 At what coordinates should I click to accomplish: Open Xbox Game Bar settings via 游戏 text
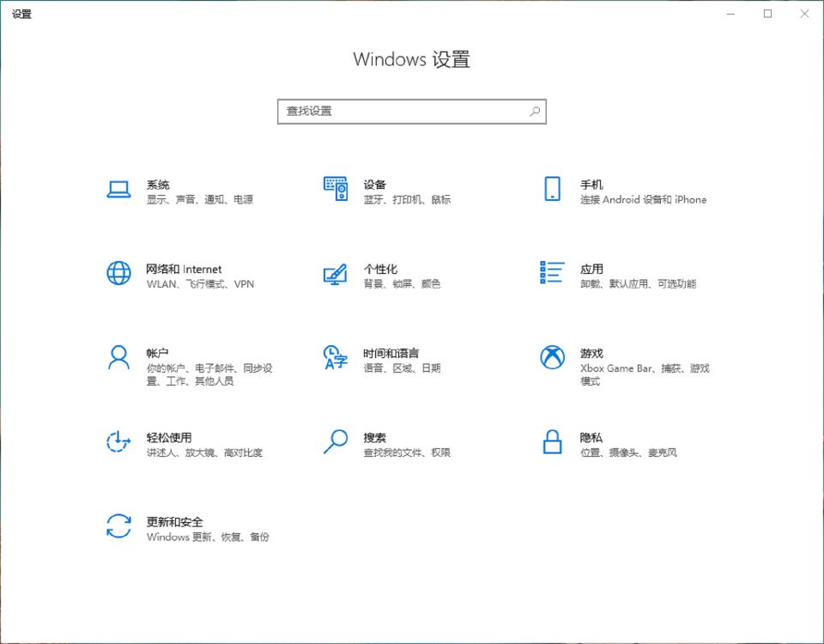[x=591, y=352]
